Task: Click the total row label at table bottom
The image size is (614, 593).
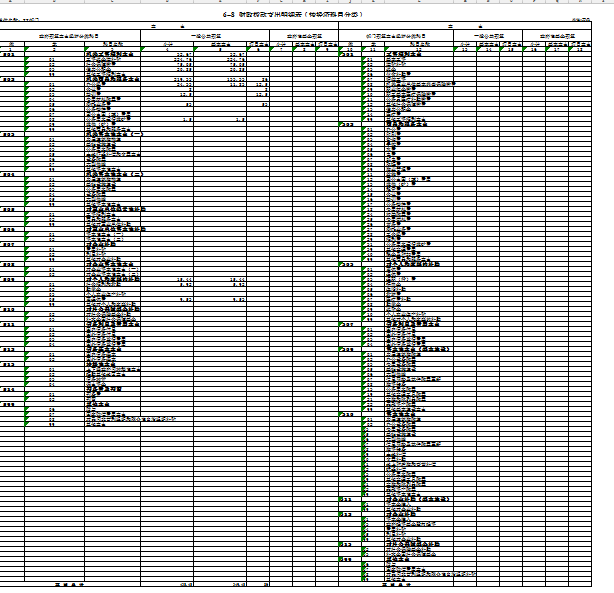Action: tap(70, 584)
